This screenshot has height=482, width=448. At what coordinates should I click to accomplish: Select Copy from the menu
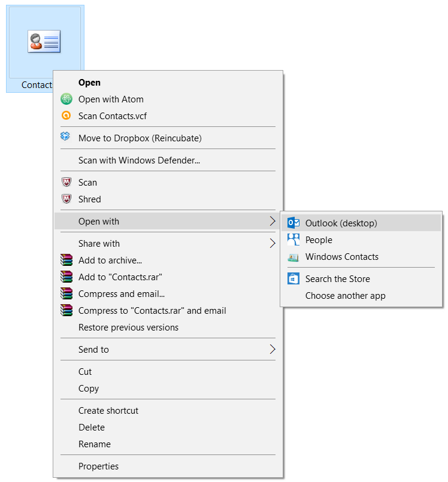click(x=168, y=388)
